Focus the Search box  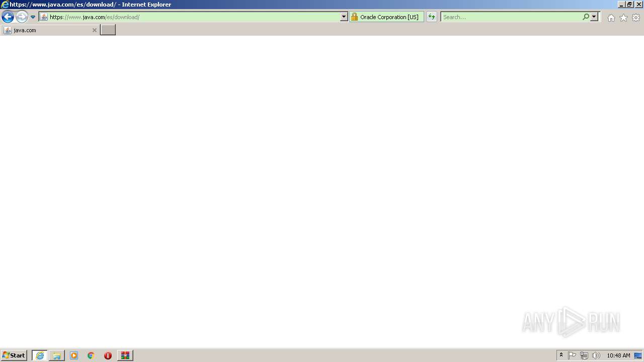[511, 17]
